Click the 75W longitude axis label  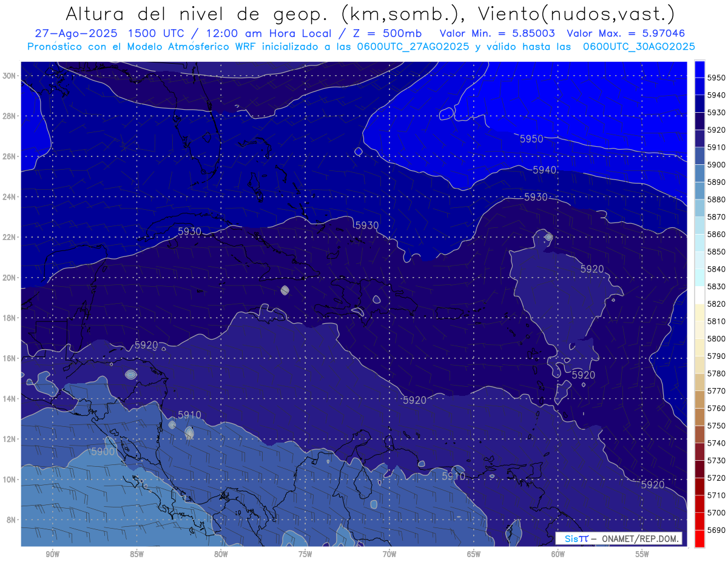click(305, 554)
